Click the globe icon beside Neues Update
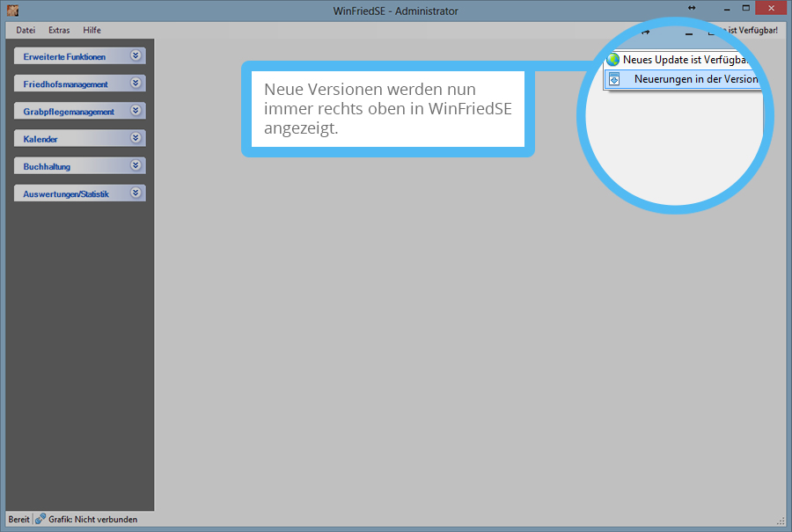 [x=613, y=60]
